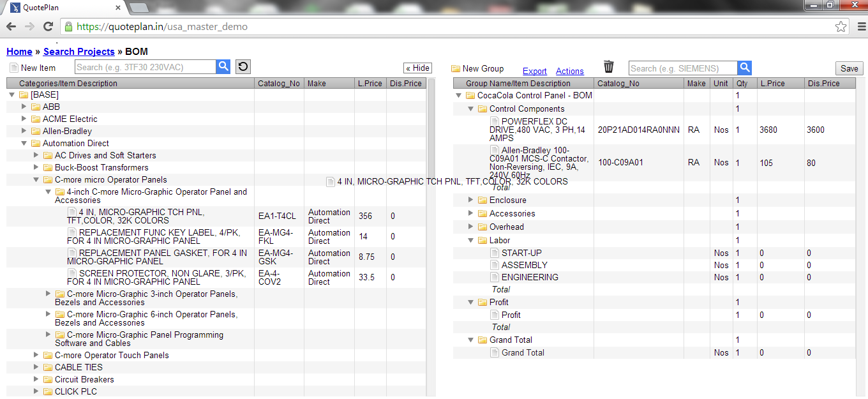Click the left panel vertical scrollbar
This screenshot has width=868, height=399.
tap(431, 128)
